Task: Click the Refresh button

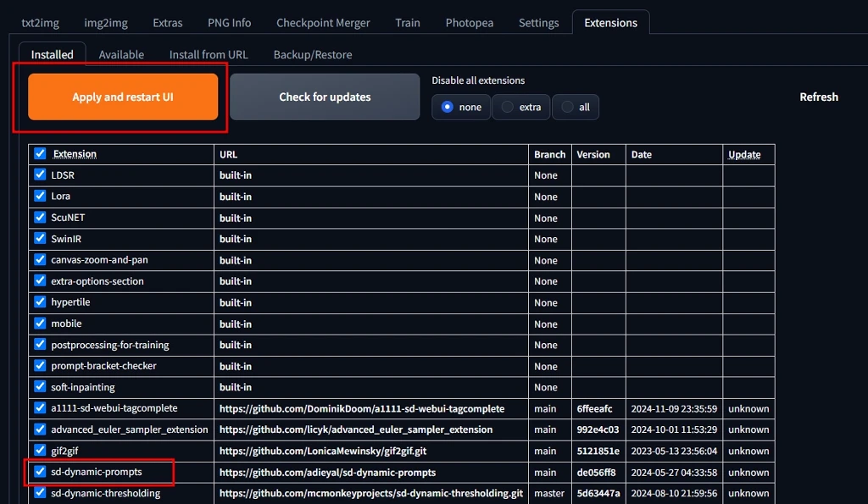Action: coord(819,97)
